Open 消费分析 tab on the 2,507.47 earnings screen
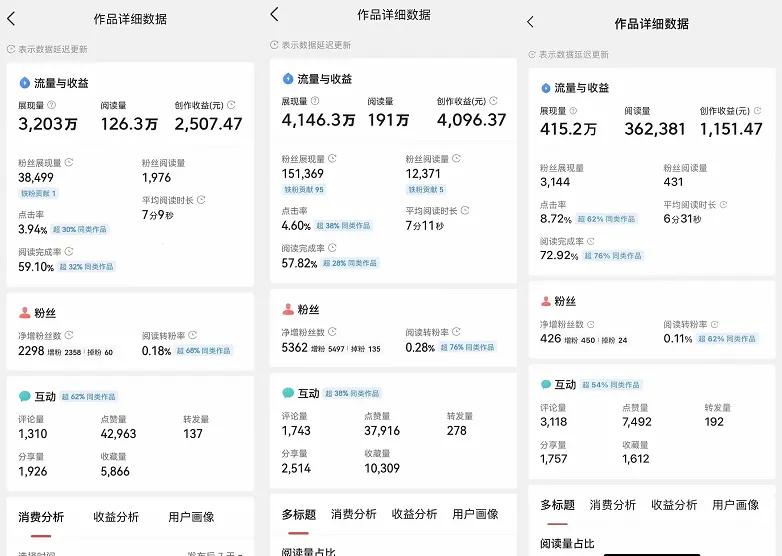This screenshot has width=782, height=556. pos(41,517)
